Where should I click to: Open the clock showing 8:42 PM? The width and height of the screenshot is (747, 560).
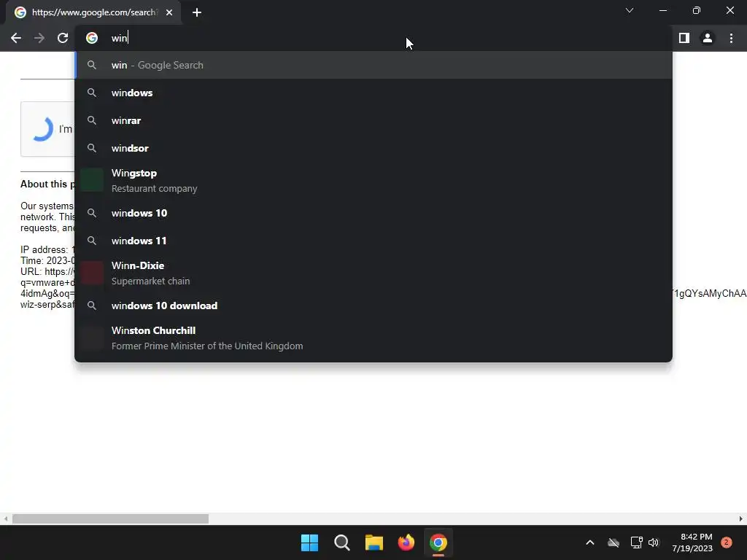692,542
